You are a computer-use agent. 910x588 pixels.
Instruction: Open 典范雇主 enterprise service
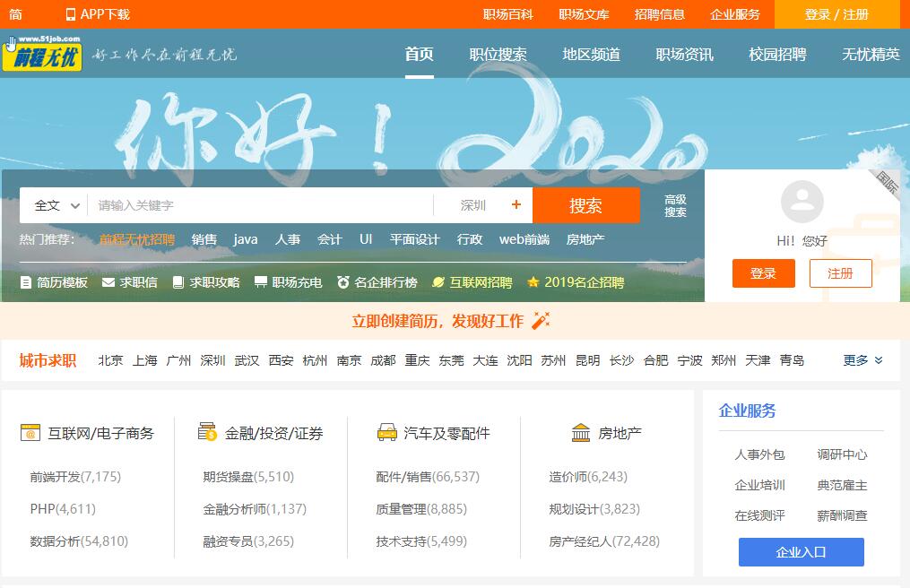pyautogui.click(x=842, y=485)
